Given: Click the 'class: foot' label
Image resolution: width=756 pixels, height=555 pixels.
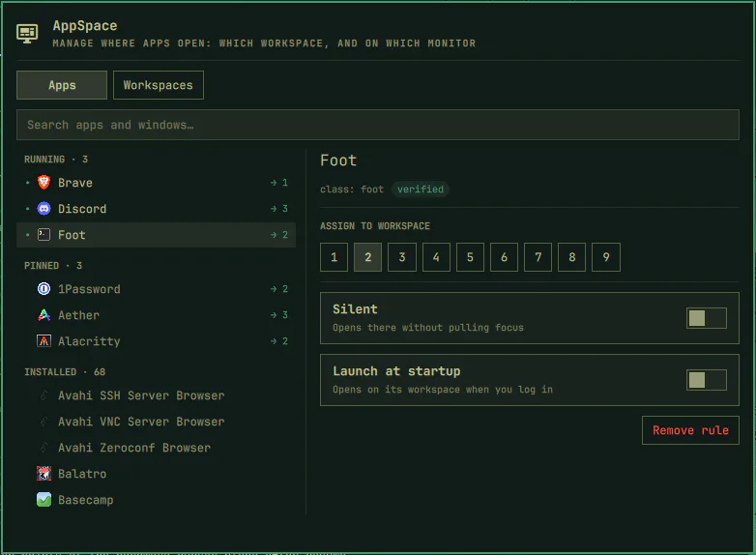Looking at the screenshot, I should click(x=352, y=189).
